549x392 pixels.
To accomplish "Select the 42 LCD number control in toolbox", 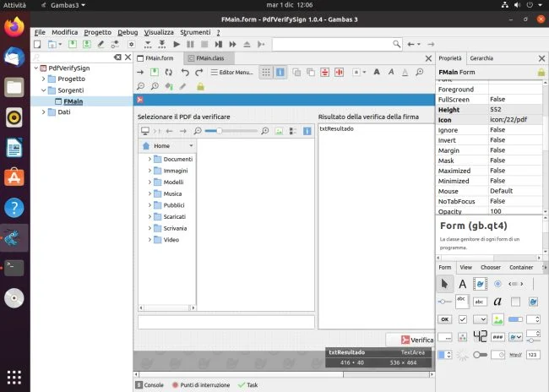I will 480,336.
